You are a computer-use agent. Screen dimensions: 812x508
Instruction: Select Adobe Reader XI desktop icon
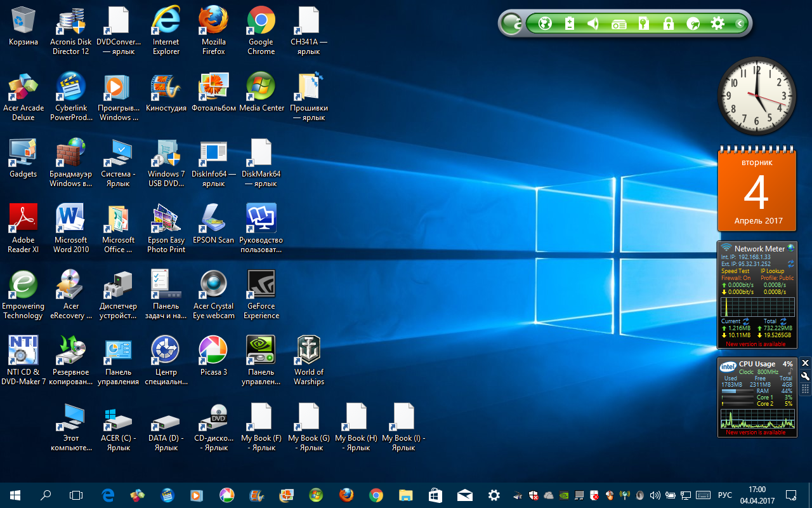(x=23, y=229)
